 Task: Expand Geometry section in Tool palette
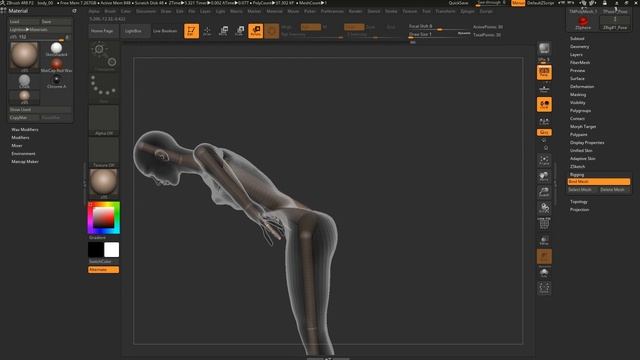[x=580, y=47]
